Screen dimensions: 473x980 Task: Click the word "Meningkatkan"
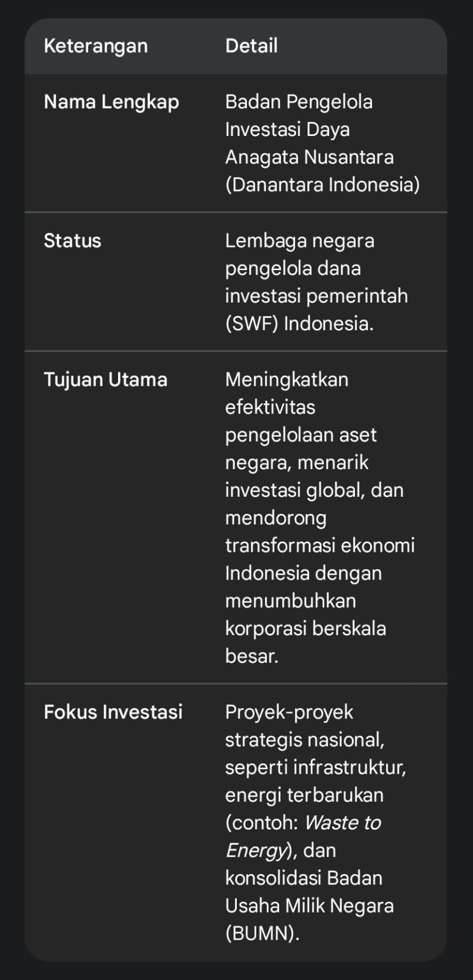[286, 380]
